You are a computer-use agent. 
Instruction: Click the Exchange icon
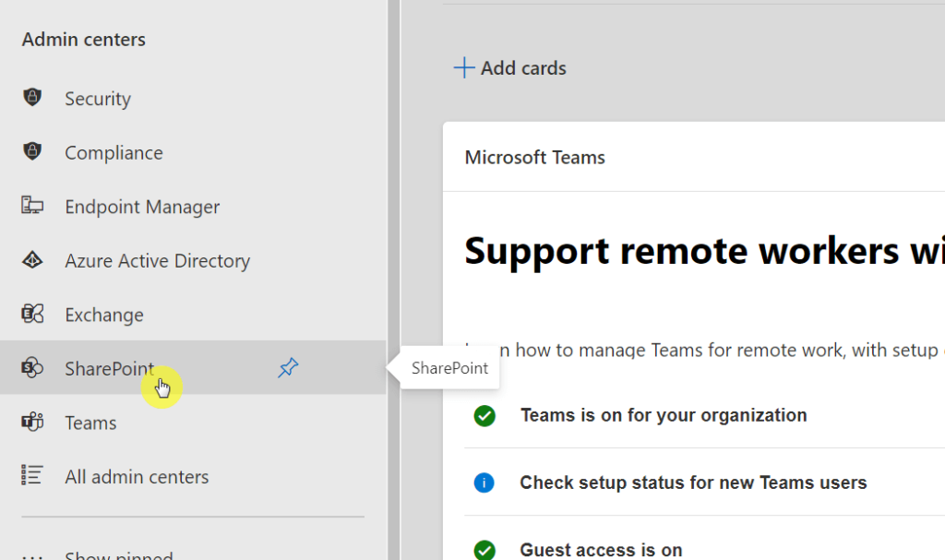[x=32, y=314]
